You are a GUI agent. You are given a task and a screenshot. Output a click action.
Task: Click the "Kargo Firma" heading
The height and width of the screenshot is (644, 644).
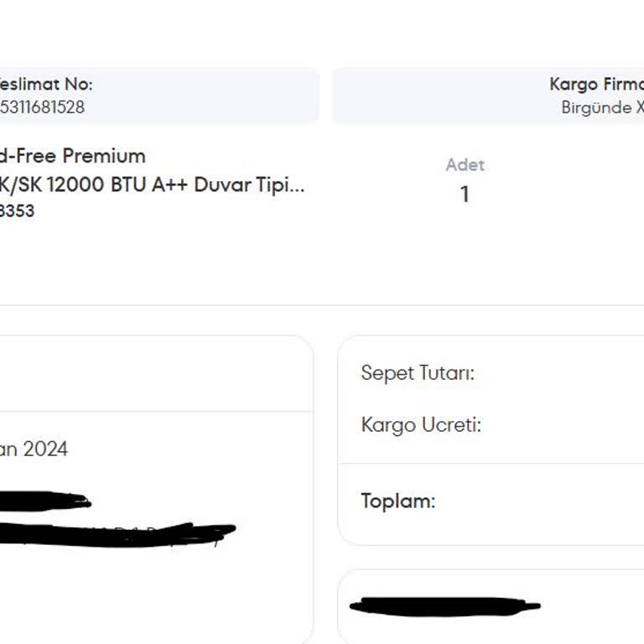pyautogui.click(x=596, y=84)
